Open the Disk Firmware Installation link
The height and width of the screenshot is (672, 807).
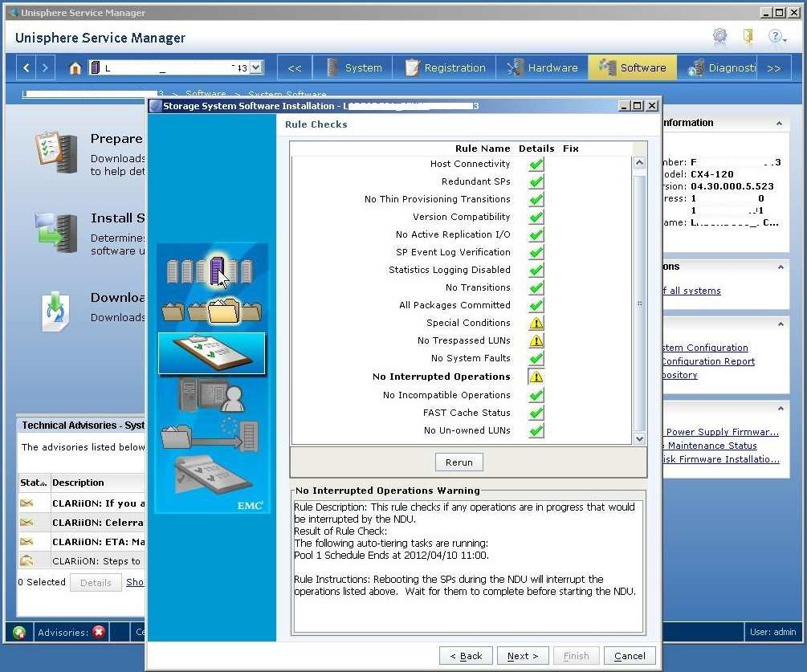click(721, 459)
